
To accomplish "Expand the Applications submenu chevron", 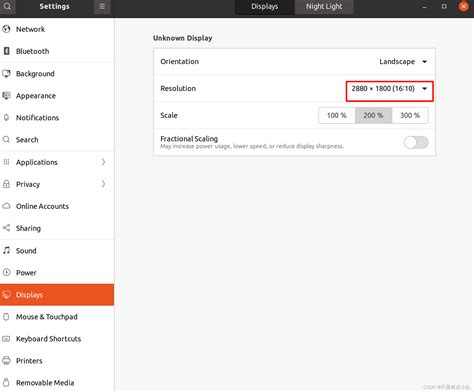I will coord(103,162).
